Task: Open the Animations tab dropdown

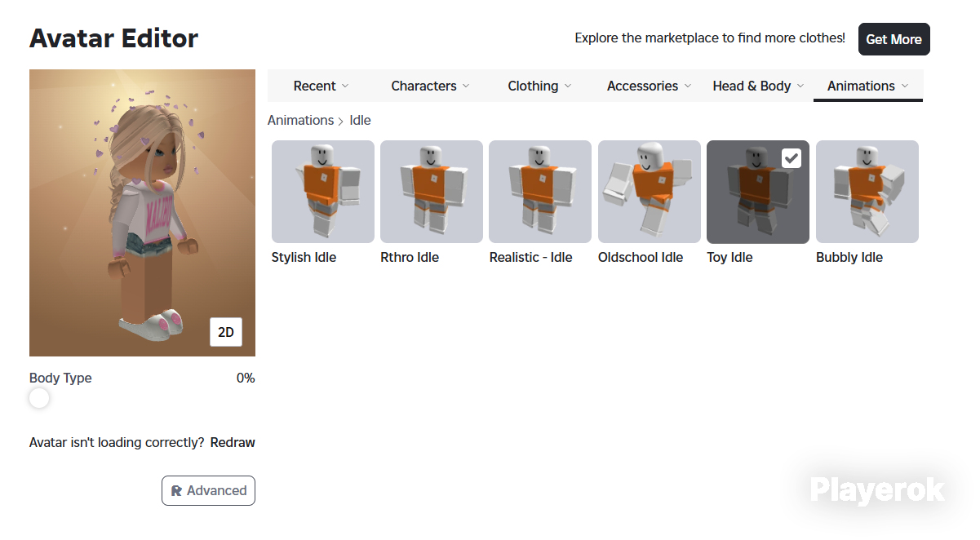Action: [868, 86]
